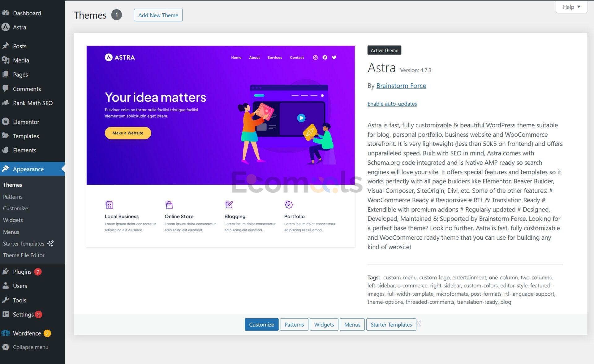Click the Media library icon

pos(6,60)
